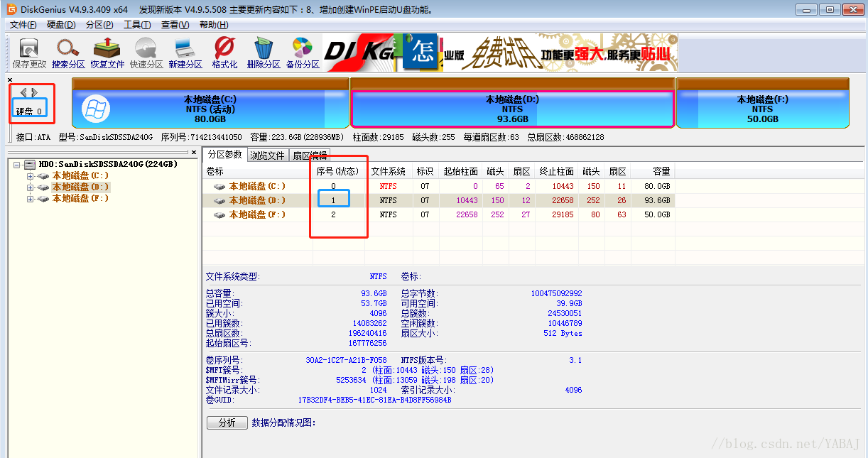Click drive icon in table row 本地磁盘(F:)

click(x=220, y=214)
